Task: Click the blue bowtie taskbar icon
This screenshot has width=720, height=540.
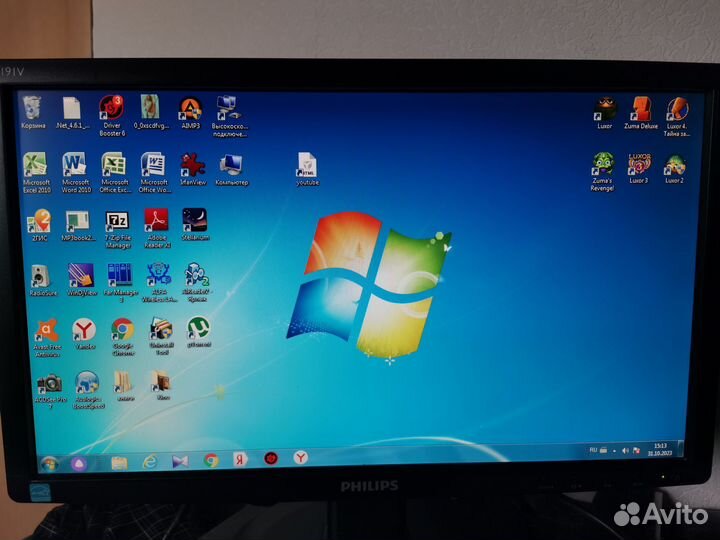Action: (180, 461)
